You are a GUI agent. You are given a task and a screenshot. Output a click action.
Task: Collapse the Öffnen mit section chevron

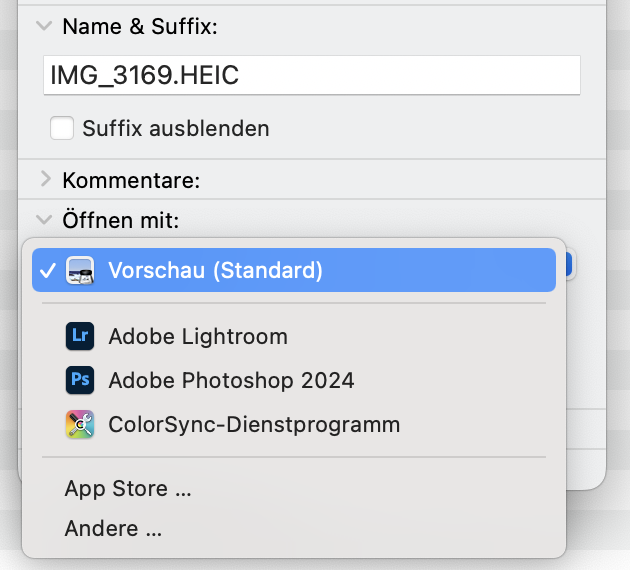[43, 219]
